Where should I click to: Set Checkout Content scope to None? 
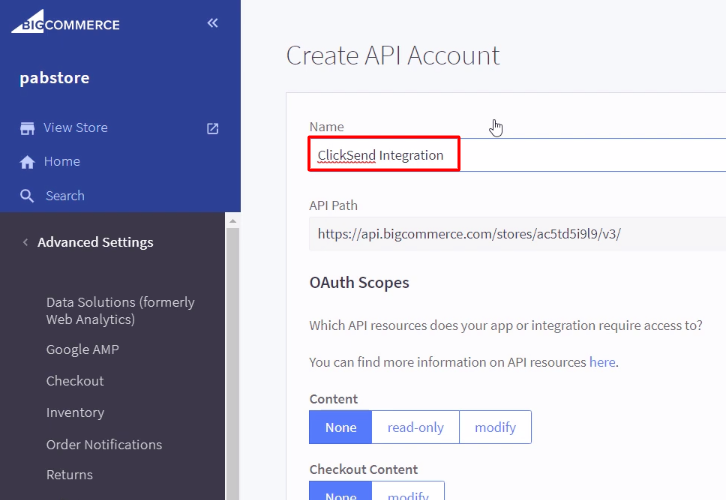(341, 491)
